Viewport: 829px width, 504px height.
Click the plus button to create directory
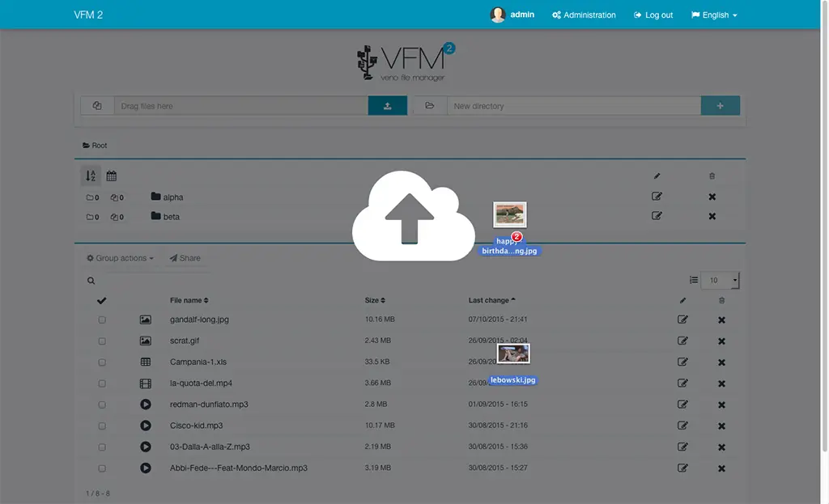[720, 106]
